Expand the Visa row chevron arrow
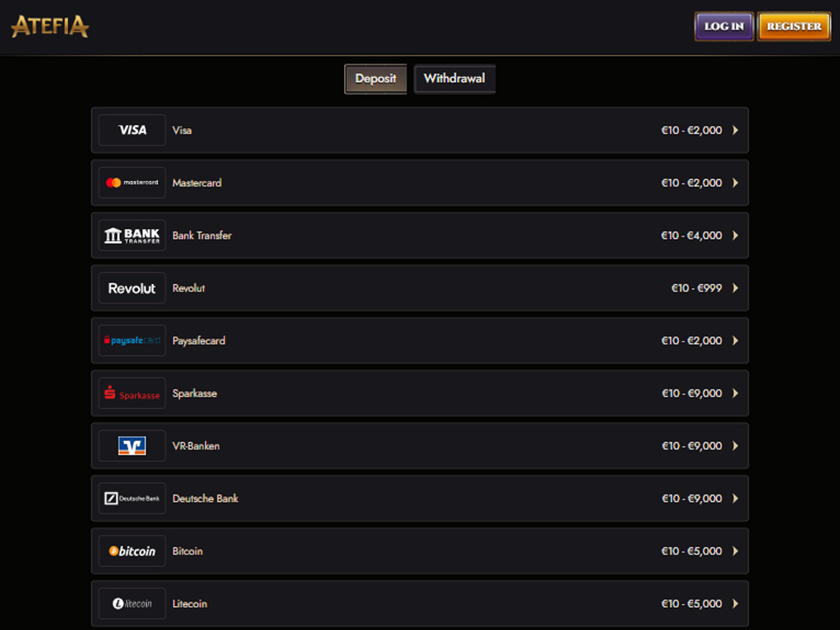Viewport: 840px width, 630px height. tap(736, 130)
